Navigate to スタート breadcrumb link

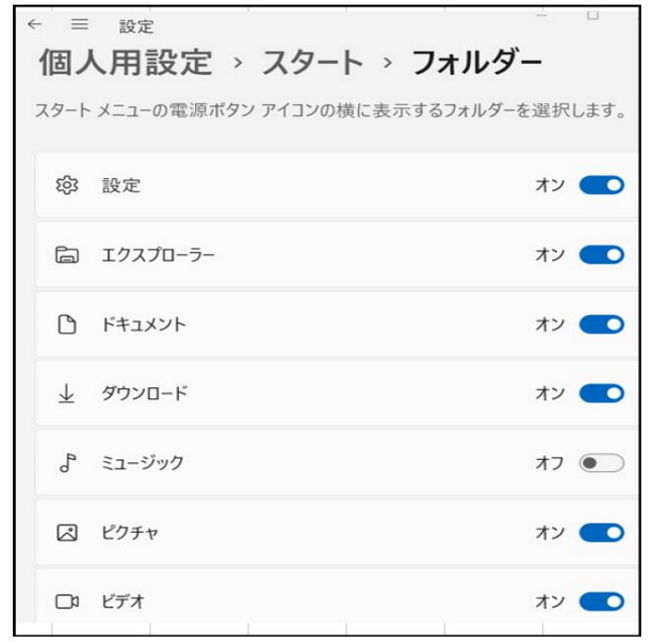313,64
